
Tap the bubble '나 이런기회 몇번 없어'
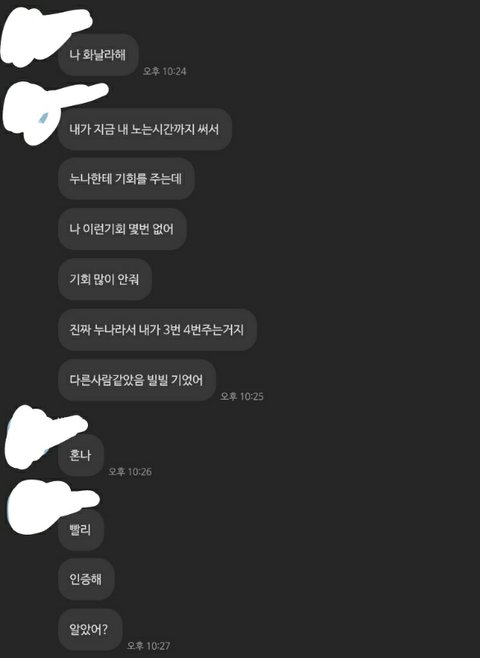[122, 229]
